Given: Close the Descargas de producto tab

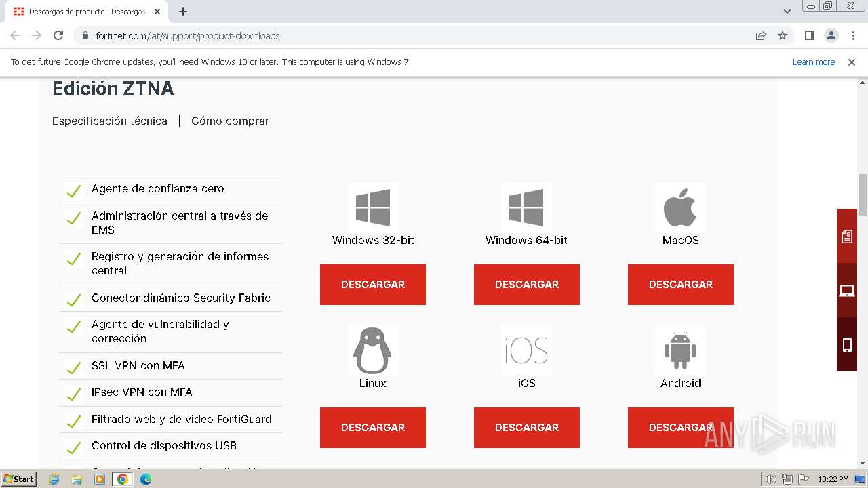Looking at the screenshot, I should (x=157, y=12).
